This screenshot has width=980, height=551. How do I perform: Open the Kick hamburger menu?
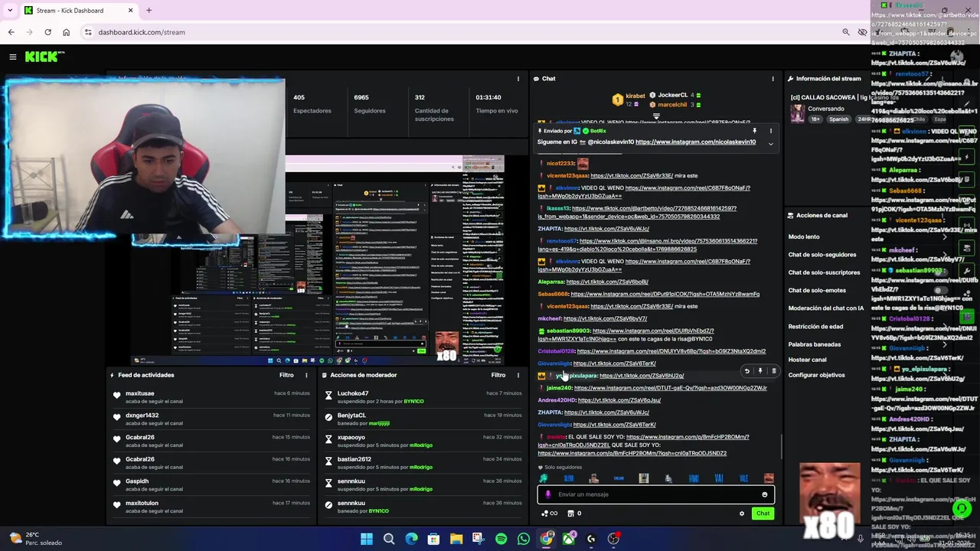(13, 57)
